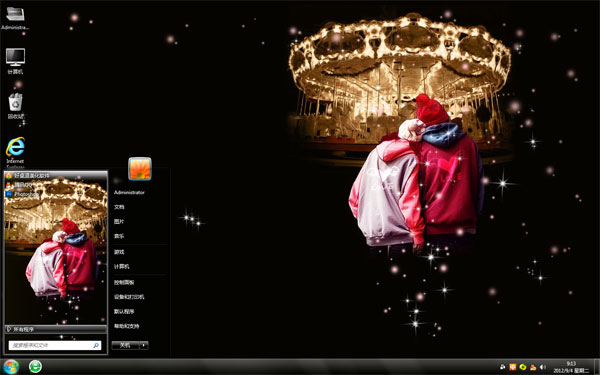Open 游戏 in the Start menu
Viewport: 600px width, 375px height.
[x=119, y=252]
